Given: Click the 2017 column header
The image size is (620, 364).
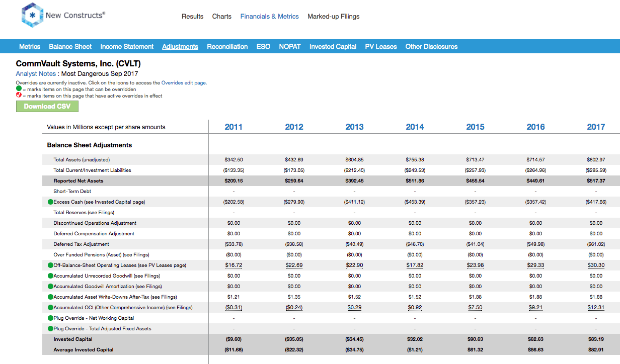Looking at the screenshot, I should pyautogui.click(x=596, y=127).
